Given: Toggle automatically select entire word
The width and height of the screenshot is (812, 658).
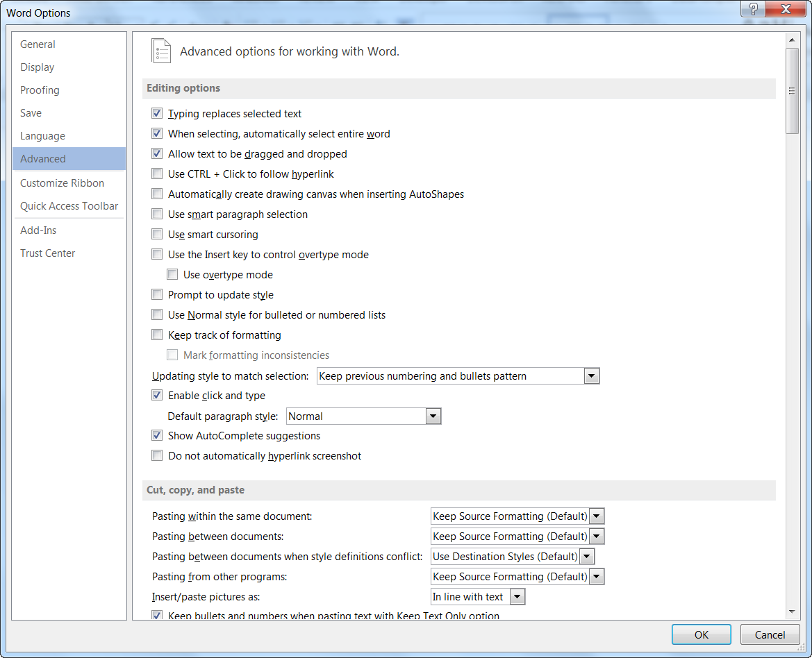Looking at the screenshot, I should tap(157, 133).
